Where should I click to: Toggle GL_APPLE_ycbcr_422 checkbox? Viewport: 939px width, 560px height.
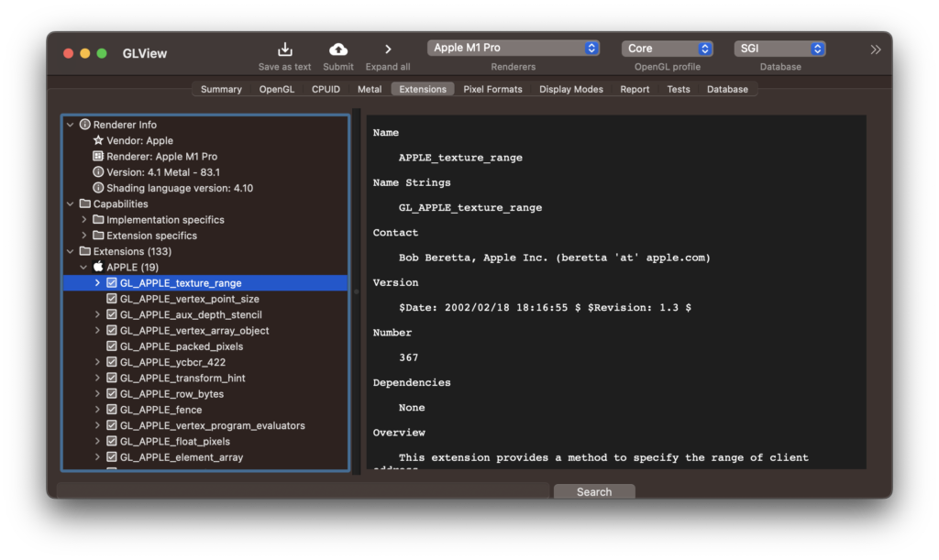click(111, 362)
